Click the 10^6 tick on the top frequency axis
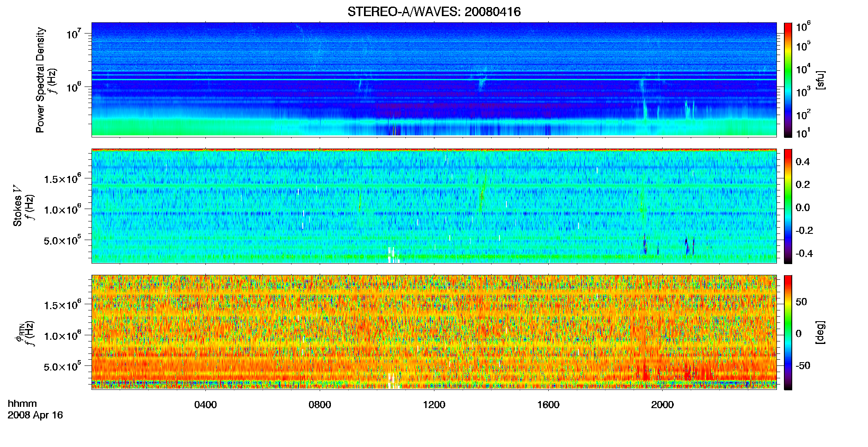 pos(73,87)
